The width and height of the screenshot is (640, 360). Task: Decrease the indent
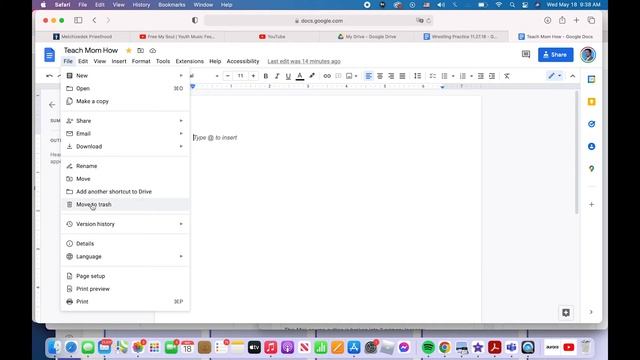pos(481,76)
